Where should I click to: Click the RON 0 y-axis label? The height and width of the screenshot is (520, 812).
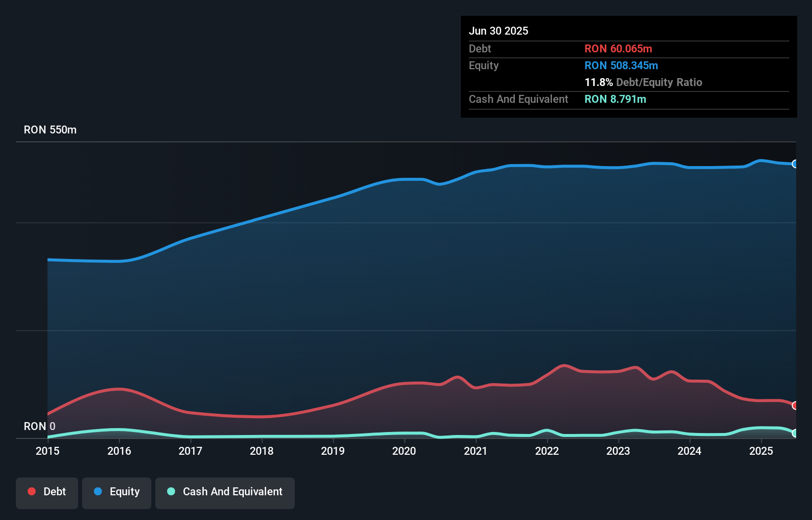[40, 426]
